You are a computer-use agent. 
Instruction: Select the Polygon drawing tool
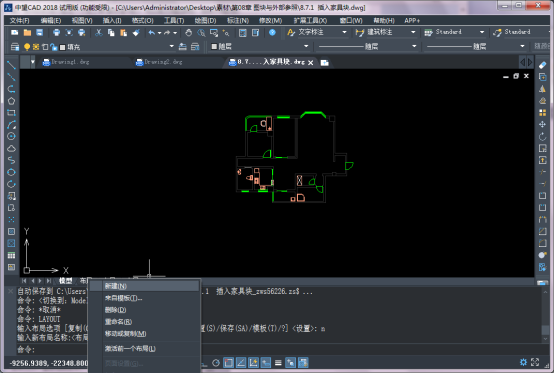coord(11,101)
